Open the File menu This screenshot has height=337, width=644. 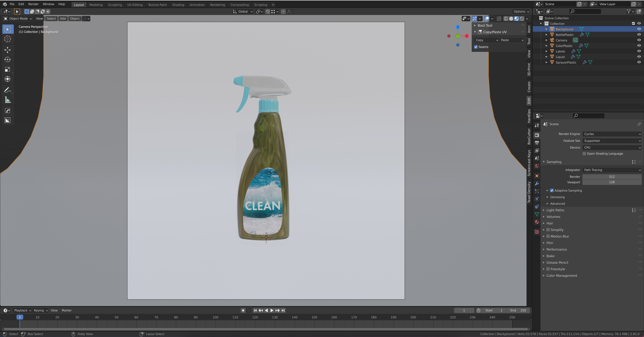12,4
